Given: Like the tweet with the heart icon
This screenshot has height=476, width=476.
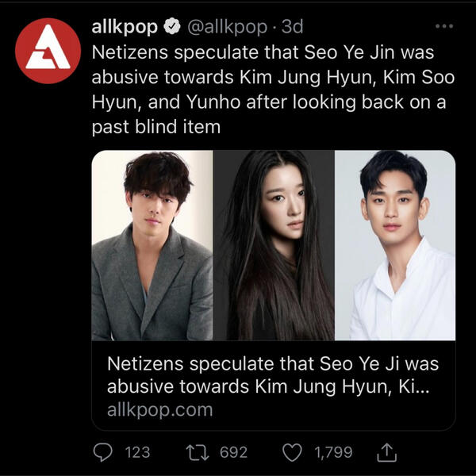Looking at the screenshot, I should pyautogui.click(x=292, y=452).
